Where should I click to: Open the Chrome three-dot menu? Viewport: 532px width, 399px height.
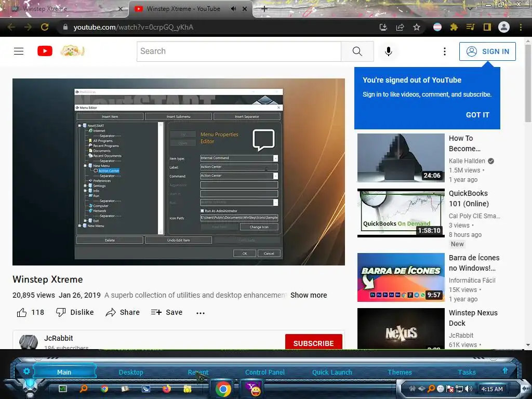pyautogui.click(x=521, y=27)
